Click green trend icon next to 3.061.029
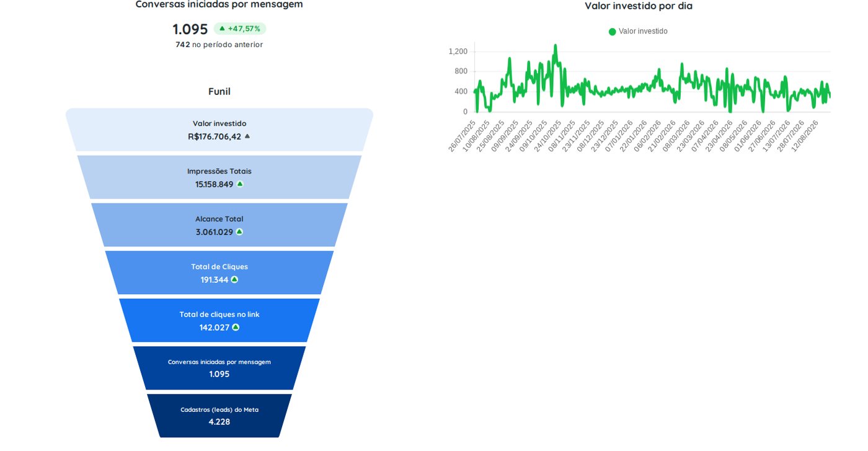 (239, 231)
